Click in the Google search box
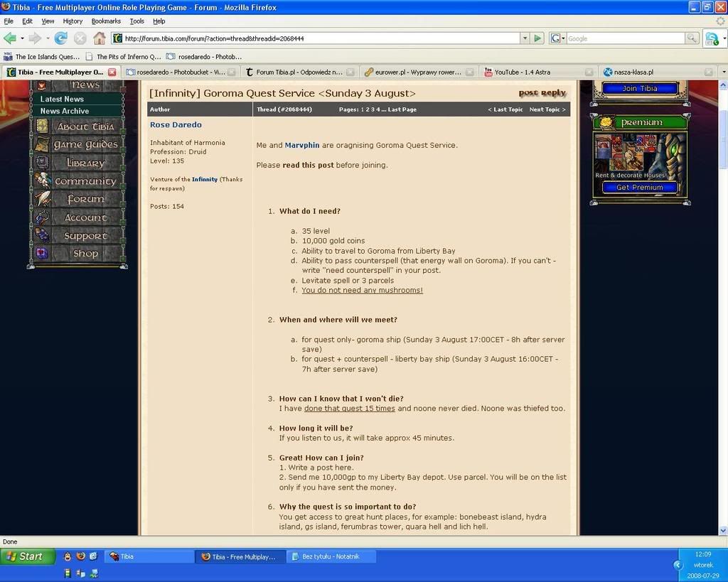This screenshot has height=582, width=728. tap(625, 38)
